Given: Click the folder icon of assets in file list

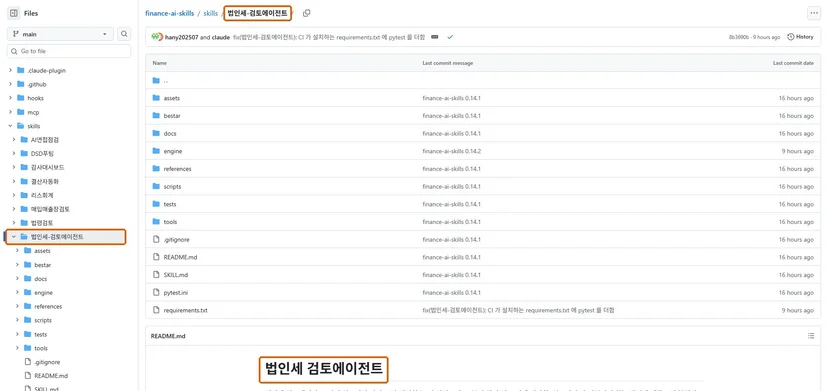Looking at the screenshot, I should (156, 98).
